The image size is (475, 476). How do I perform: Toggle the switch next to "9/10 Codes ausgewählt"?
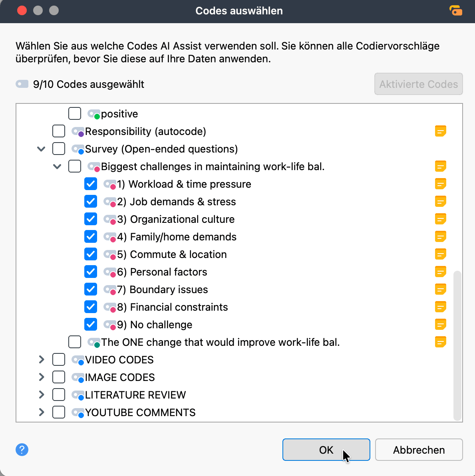(x=22, y=84)
